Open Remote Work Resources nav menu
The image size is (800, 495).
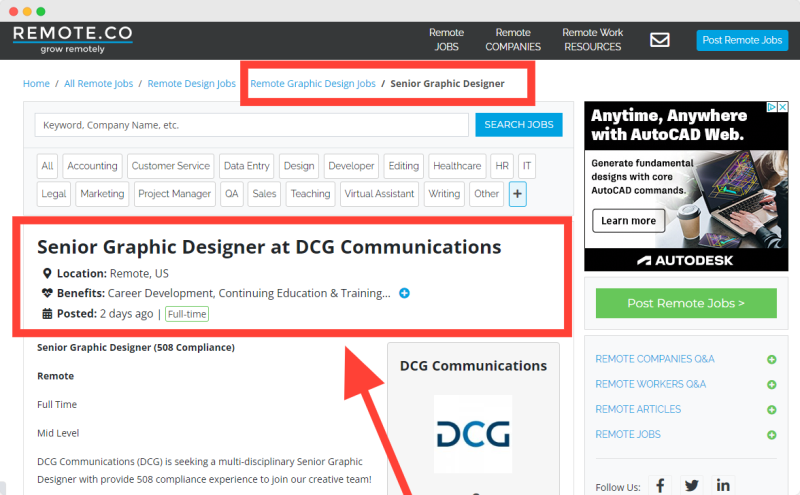[x=592, y=40]
